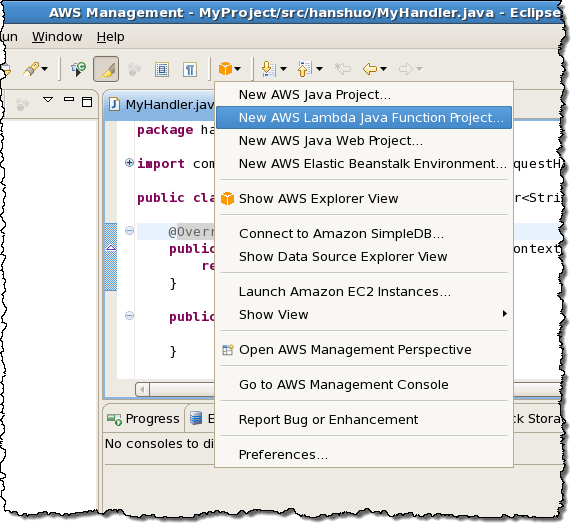
Task: Switch to the Progress tab
Action: pyautogui.click(x=143, y=419)
